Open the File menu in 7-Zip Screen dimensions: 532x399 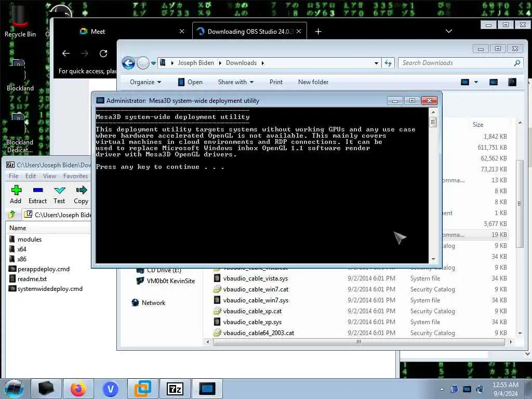(14, 176)
